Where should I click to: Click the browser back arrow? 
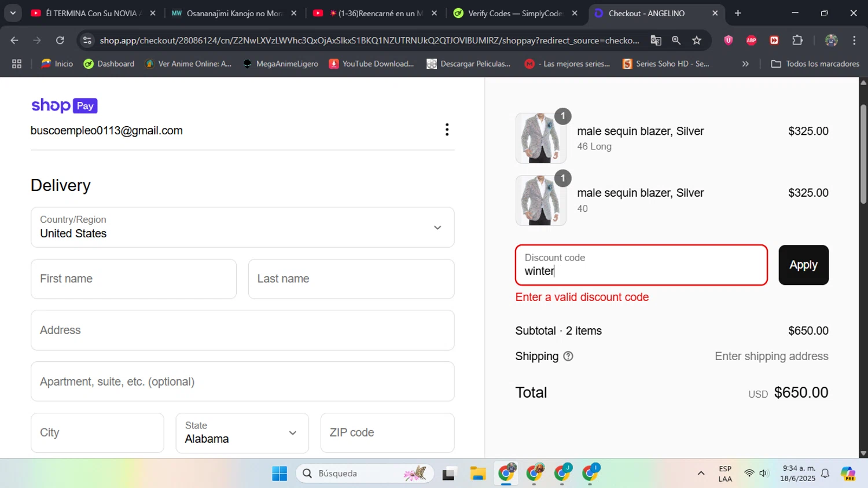[x=14, y=41]
